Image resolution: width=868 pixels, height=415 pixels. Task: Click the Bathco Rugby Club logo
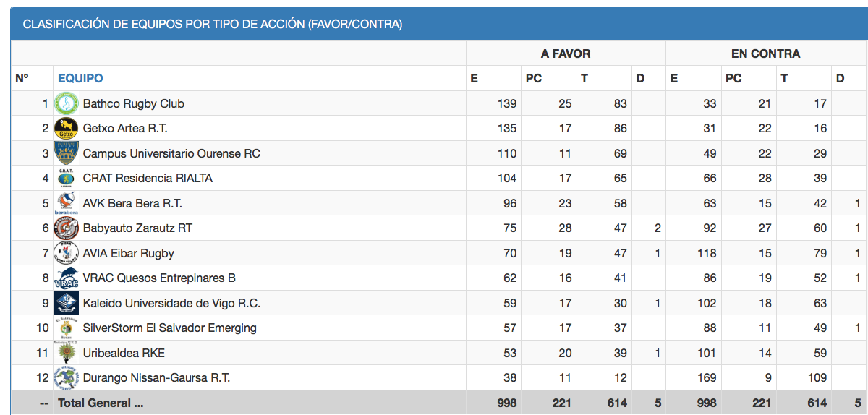pos(67,104)
